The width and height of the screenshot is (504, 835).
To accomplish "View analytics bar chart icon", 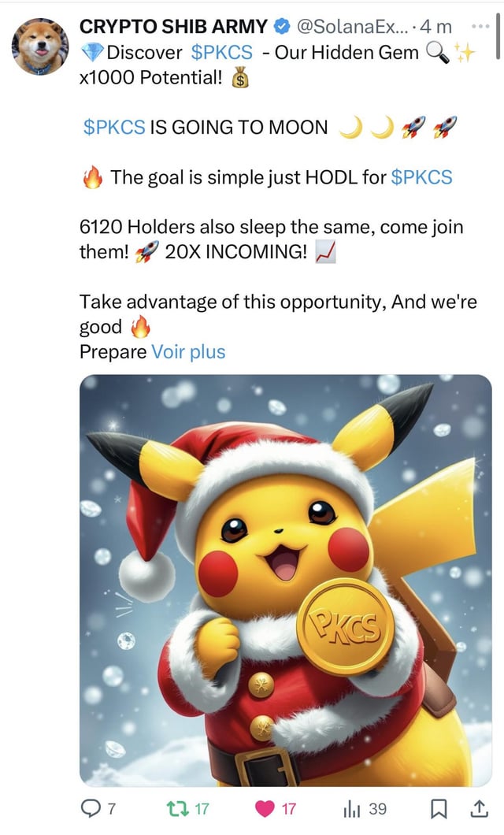I will point(352,810).
